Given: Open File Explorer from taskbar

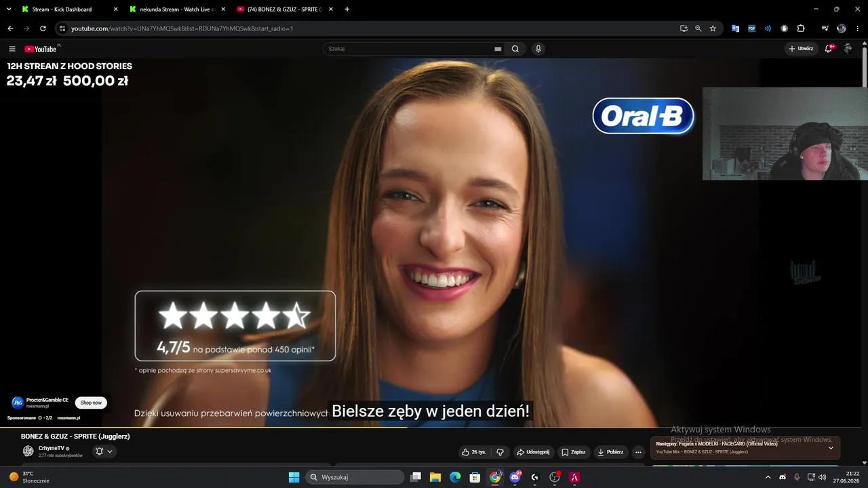Looking at the screenshot, I should 435,477.
